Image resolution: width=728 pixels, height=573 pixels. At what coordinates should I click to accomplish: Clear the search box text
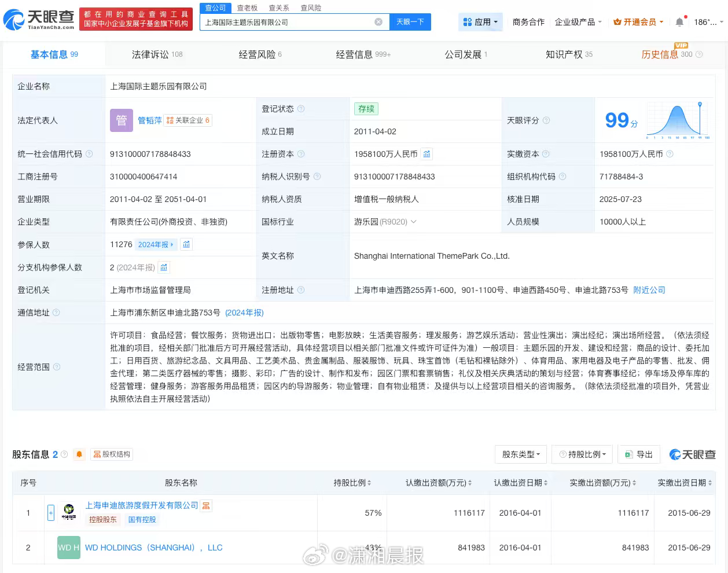(378, 22)
